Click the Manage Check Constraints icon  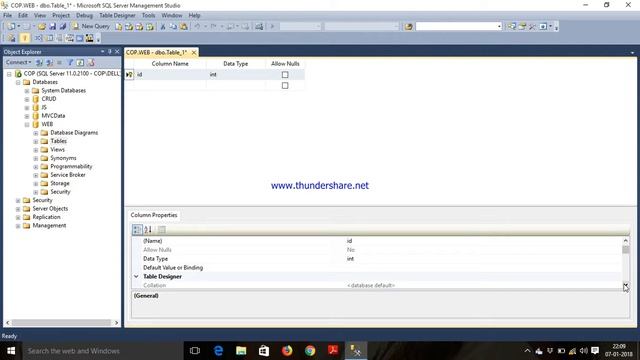(80, 38)
